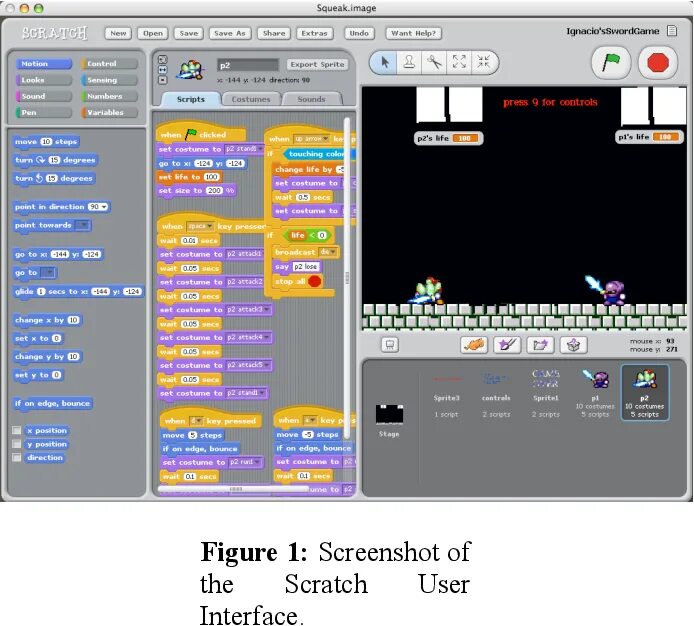The image size is (694, 626).
Task: Click the touching color swatch in sensing block
Action: [x=353, y=154]
